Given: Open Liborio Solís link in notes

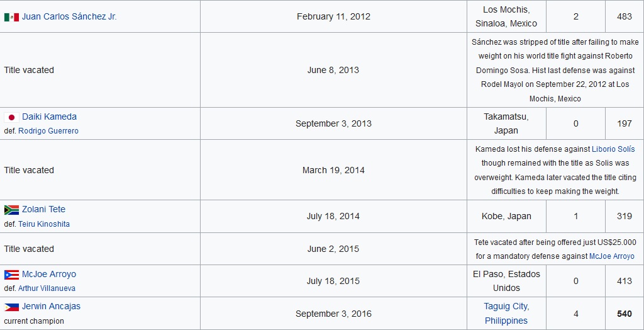Looking at the screenshot, I should pos(613,149).
